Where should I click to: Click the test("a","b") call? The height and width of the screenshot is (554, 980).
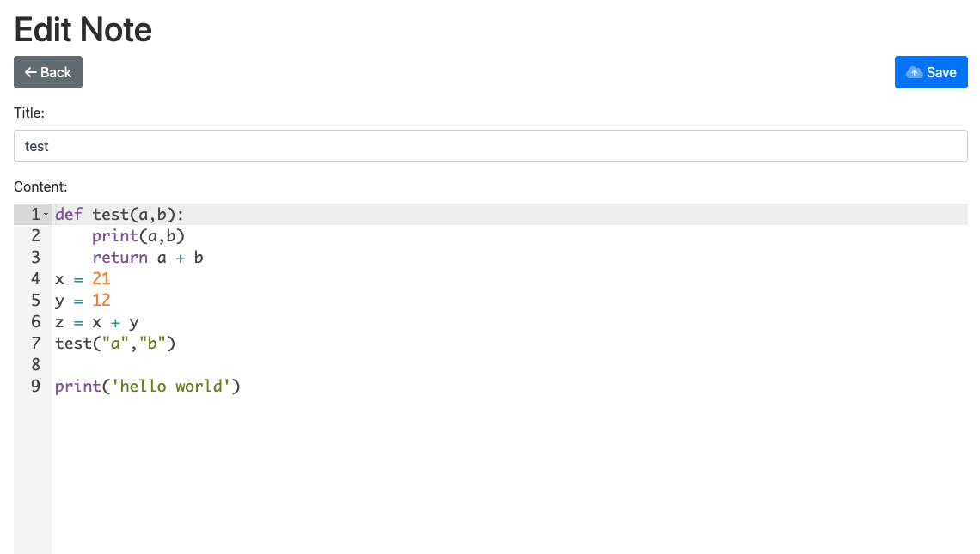[x=116, y=344]
